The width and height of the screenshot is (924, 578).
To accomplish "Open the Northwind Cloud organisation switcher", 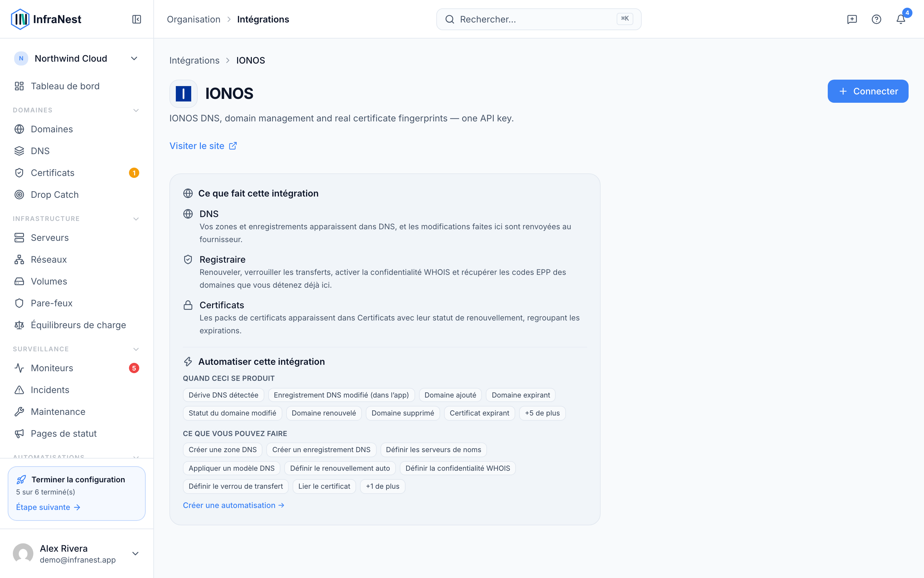I will [76, 58].
